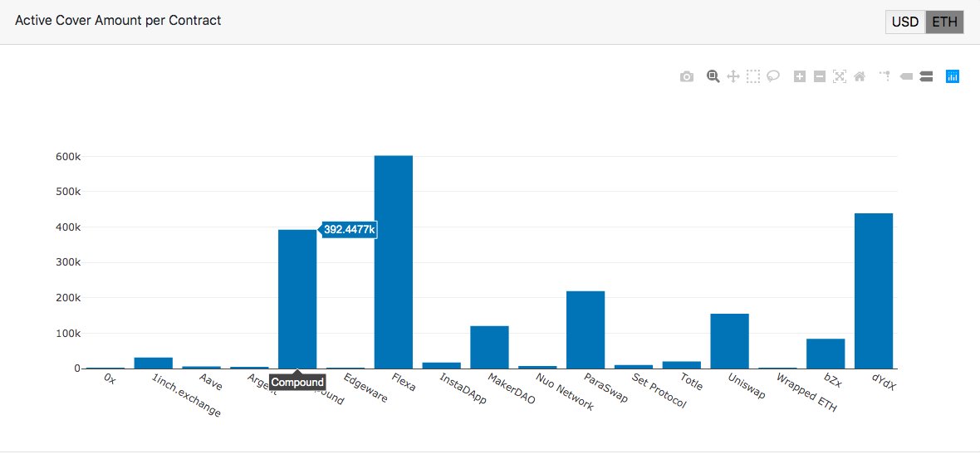Switch currency to ETH
980x454 pixels.
[x=944, y=22]
